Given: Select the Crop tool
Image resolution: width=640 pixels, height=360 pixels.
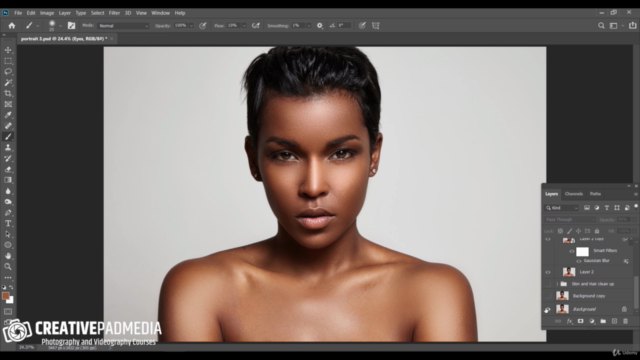Looking at the screenshot, I should (x=8, y=93).
